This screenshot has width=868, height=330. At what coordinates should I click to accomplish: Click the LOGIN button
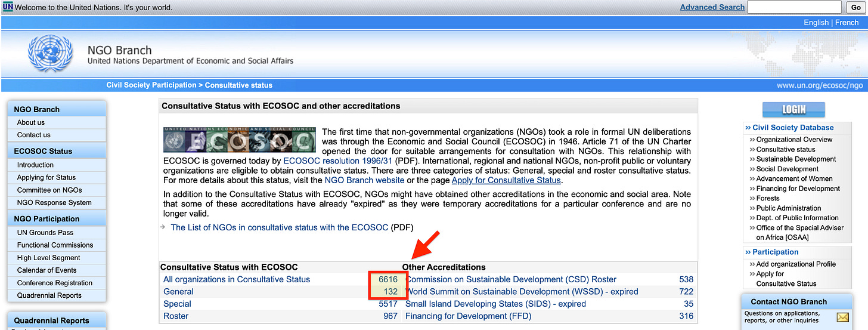(793, 110)
